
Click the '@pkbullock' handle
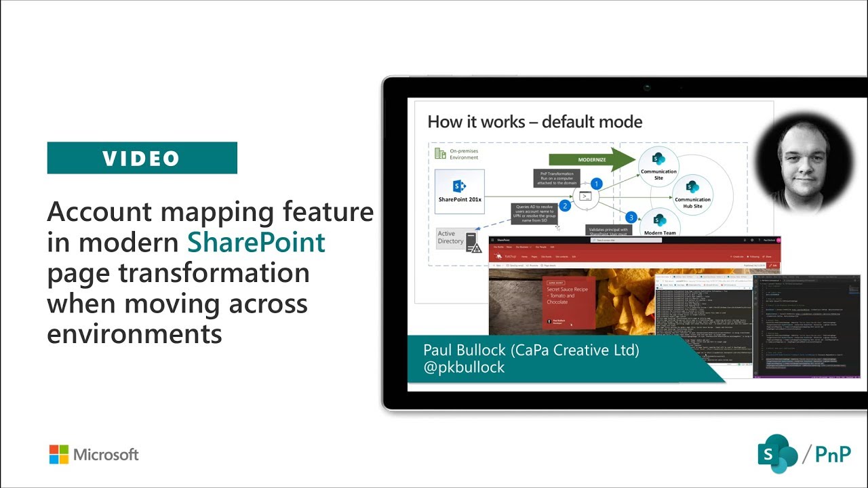tap(464, 367)
